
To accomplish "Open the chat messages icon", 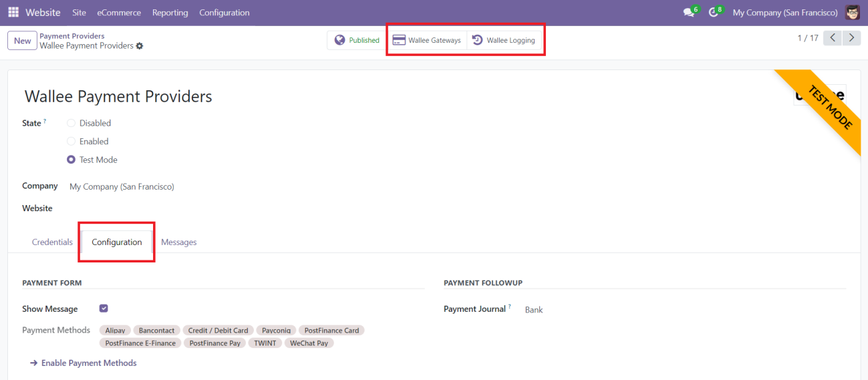I will (x=688, y=13).
